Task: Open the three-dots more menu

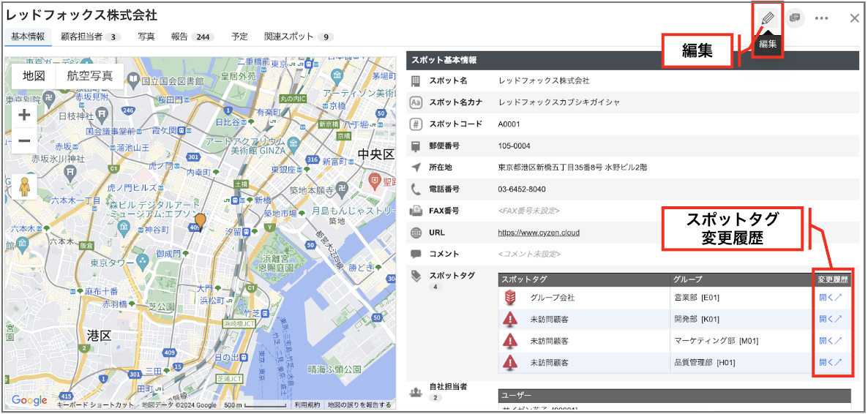Action: (x=821, y=18)
